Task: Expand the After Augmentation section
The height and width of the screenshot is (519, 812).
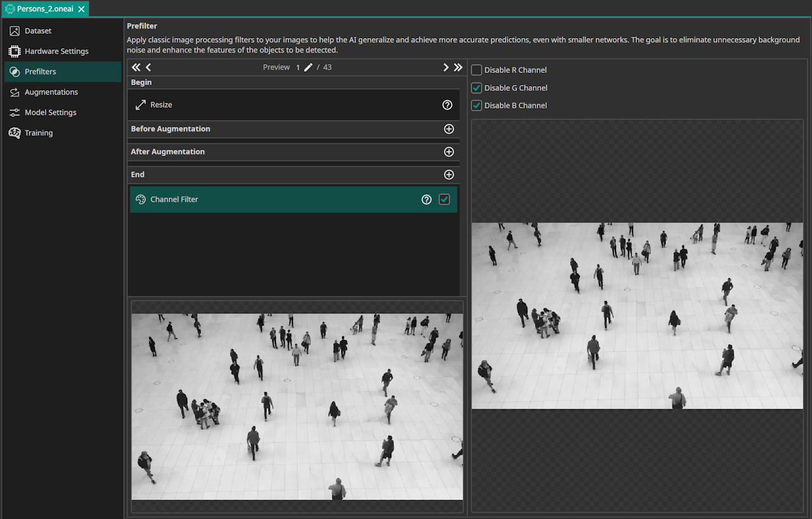Action: click(x=449, y=152)
